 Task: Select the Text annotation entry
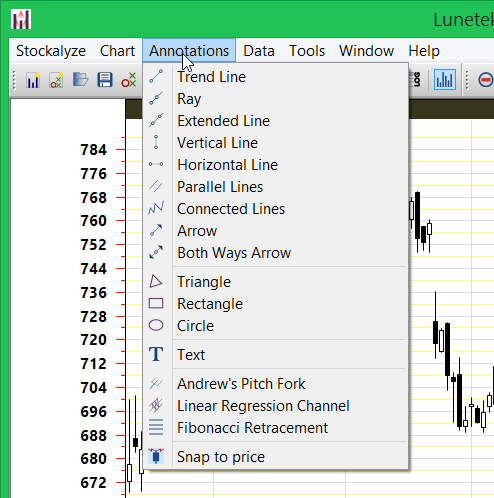[275, 355]
